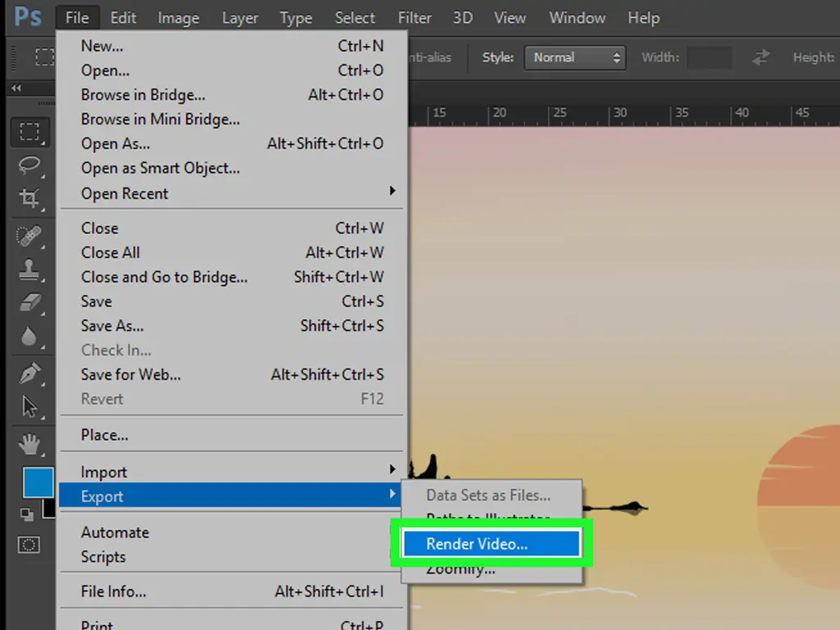Click the blue foreground color swatch
Screen dimensions: 840x630
36,482
